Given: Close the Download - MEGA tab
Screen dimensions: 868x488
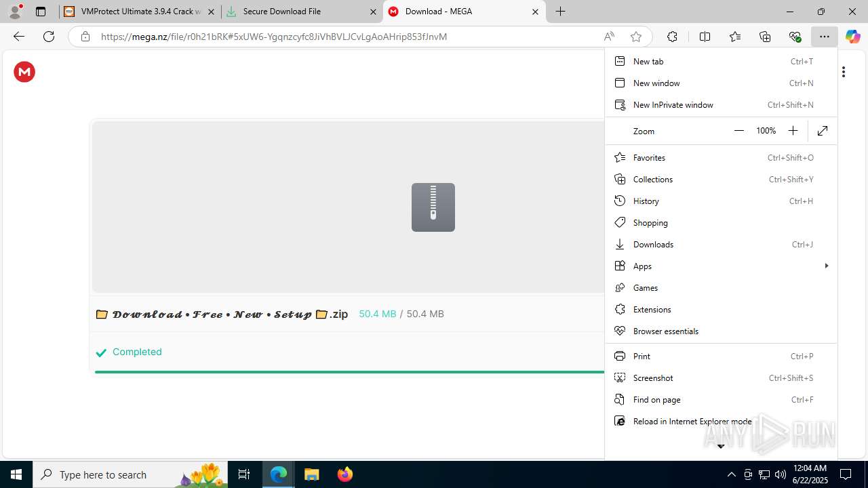Looking at the screenshot, I should coord(535,12).
